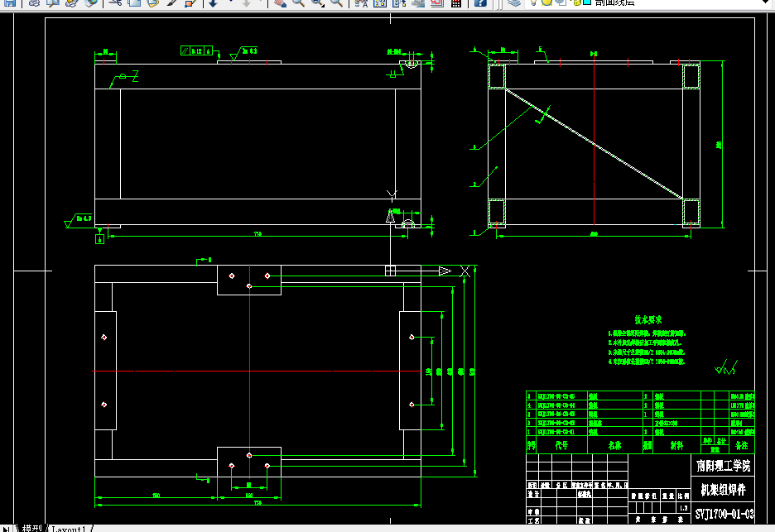This screenshot has width=775, height=532.
Task: Toggle the layer freeze sun icon
Action: tap(546, 2)
